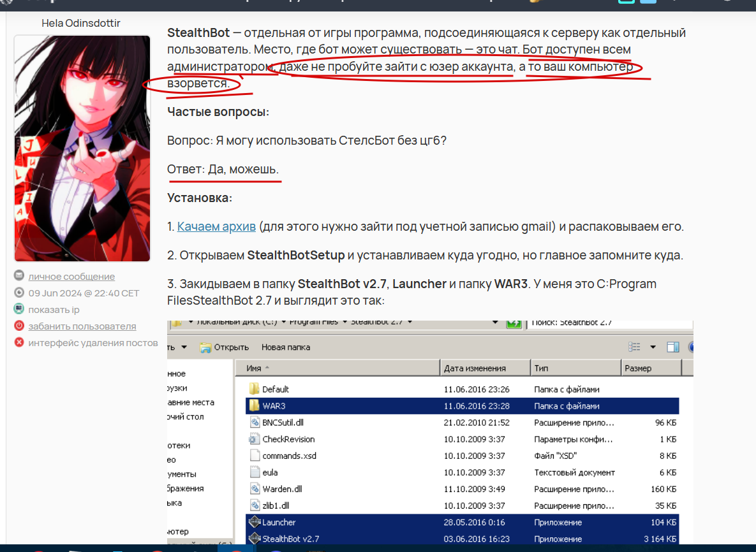Click 'авние места' in Explorer navigation pane
This screenshot has width=756, height=552.
[x=191, y=402]
